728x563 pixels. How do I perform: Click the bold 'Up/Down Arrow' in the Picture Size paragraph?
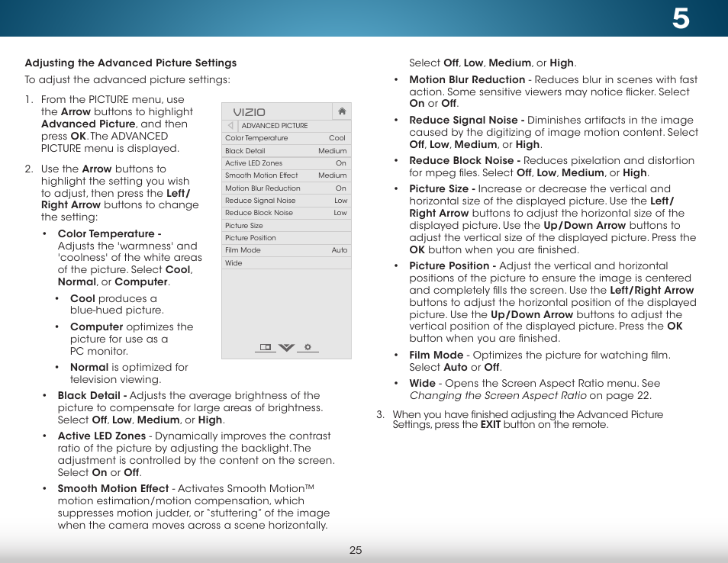[585, 225]
